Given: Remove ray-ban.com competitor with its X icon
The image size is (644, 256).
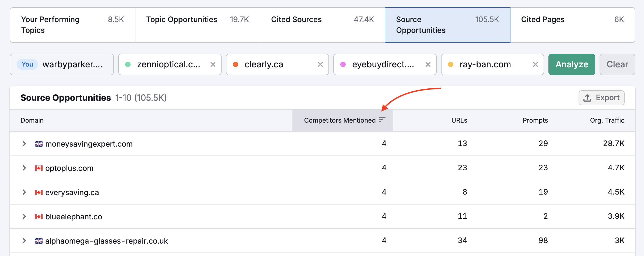Looking at the screenshot, I should [535, 64].
